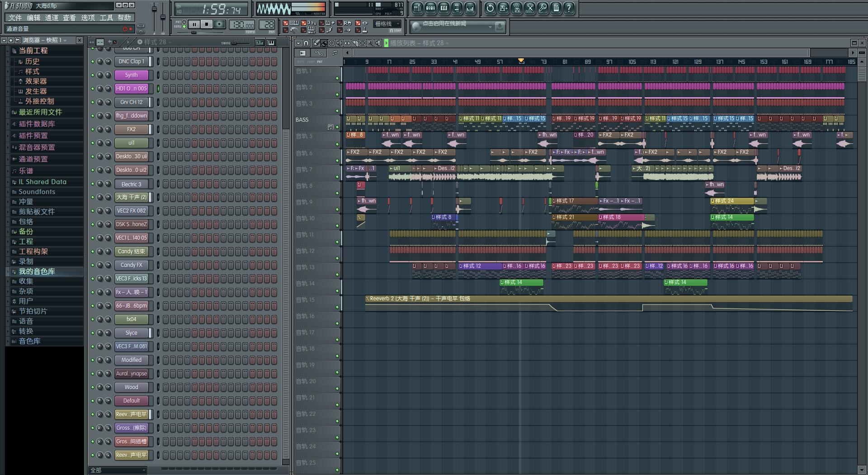Click the render audio file icon
The image size is (868, 475).
coord(516,8)
